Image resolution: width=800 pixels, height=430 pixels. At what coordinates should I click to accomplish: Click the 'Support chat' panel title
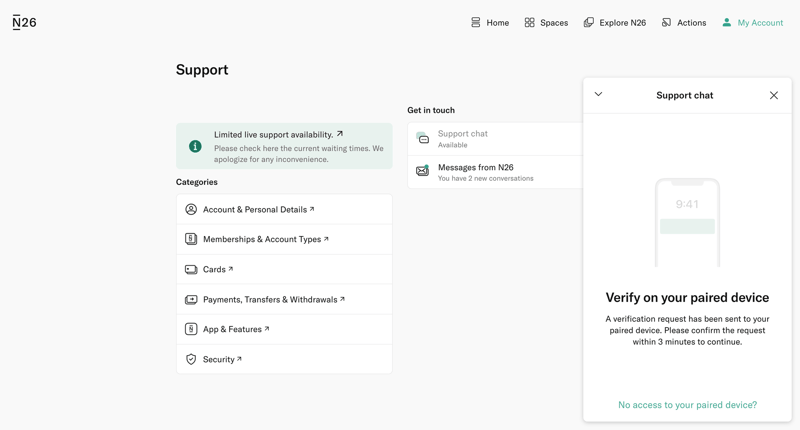point(684,95)
